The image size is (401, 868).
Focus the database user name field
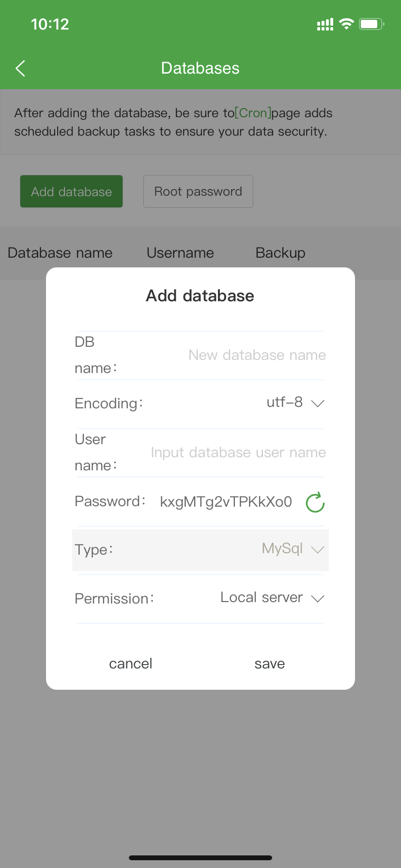pos(238,452)
